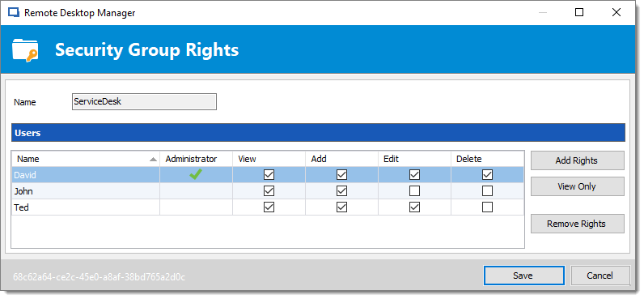Click the Remove Rights button

pos(578,224)
